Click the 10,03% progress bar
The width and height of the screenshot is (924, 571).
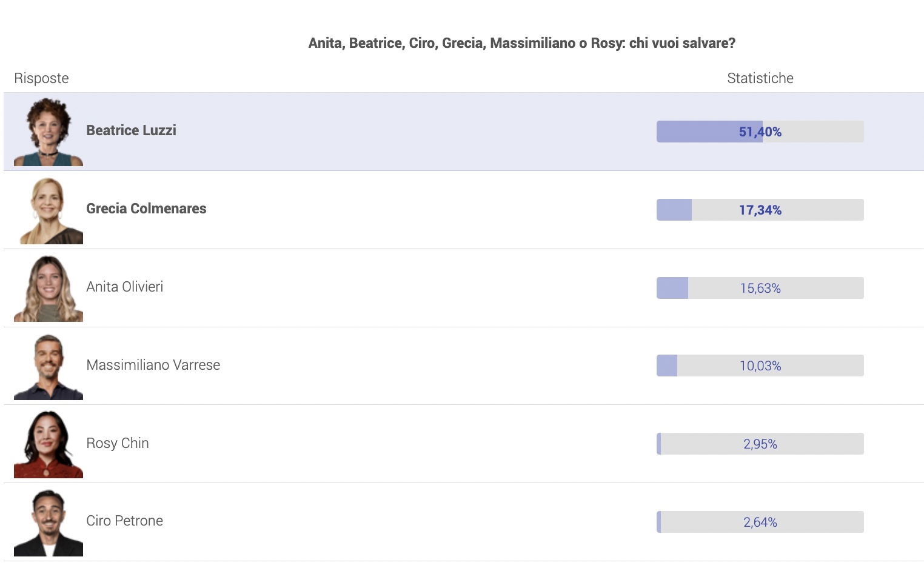(x=760, y=366)
